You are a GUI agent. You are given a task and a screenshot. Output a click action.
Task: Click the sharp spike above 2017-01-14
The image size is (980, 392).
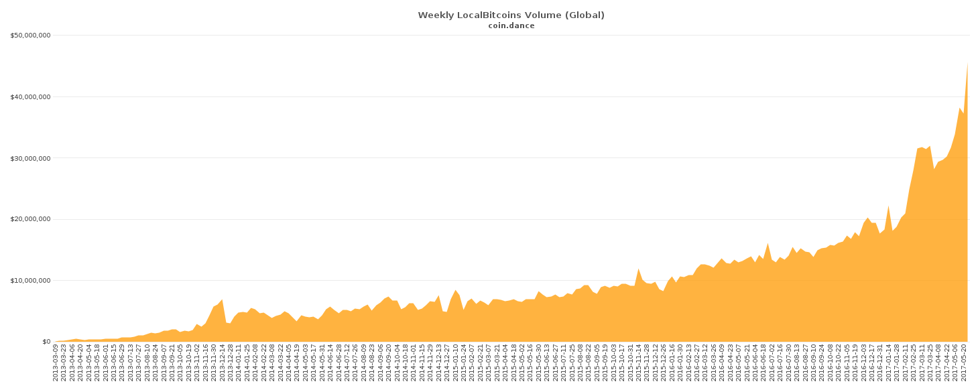889,207
